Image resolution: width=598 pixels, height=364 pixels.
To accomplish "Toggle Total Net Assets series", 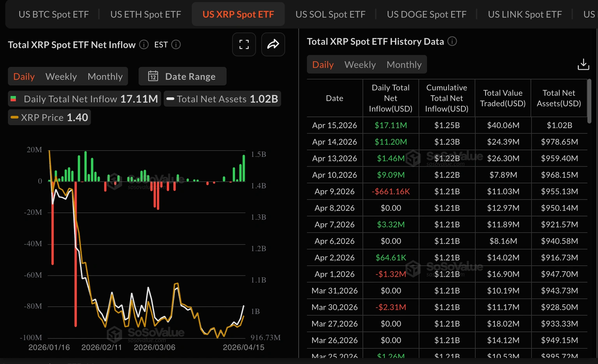I will (222, 99).
